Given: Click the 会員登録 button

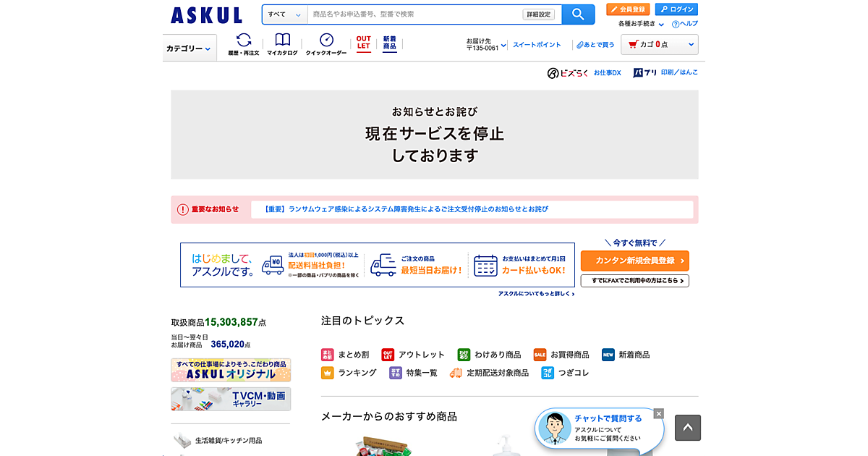Looking at the screenshot, I should (x=628, y=9).
